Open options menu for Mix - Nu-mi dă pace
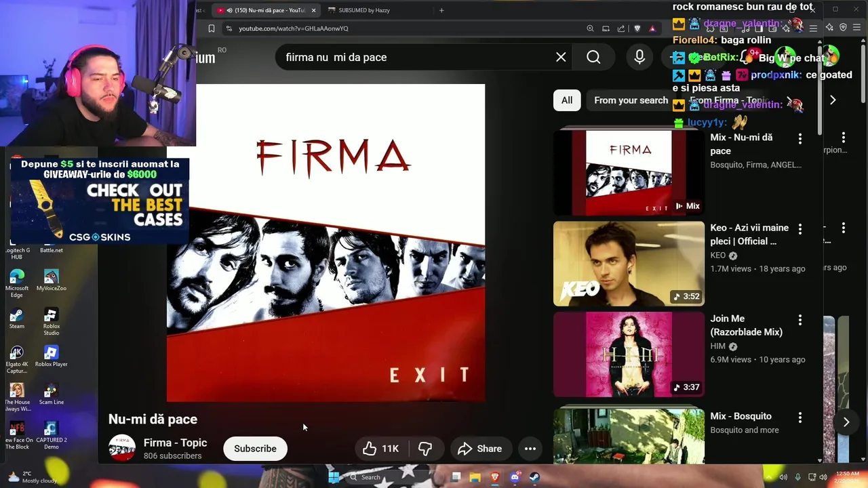This screenshot has height=488, width=868. point(800,138)
